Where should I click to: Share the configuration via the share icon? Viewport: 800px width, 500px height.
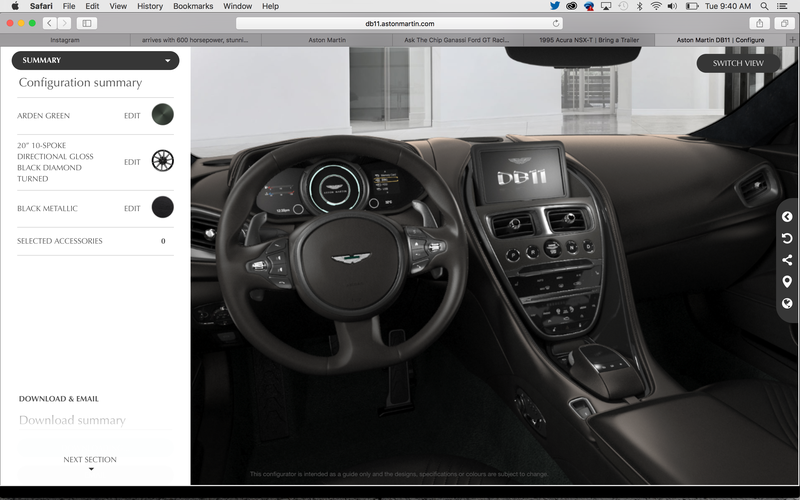coord(787,260)
